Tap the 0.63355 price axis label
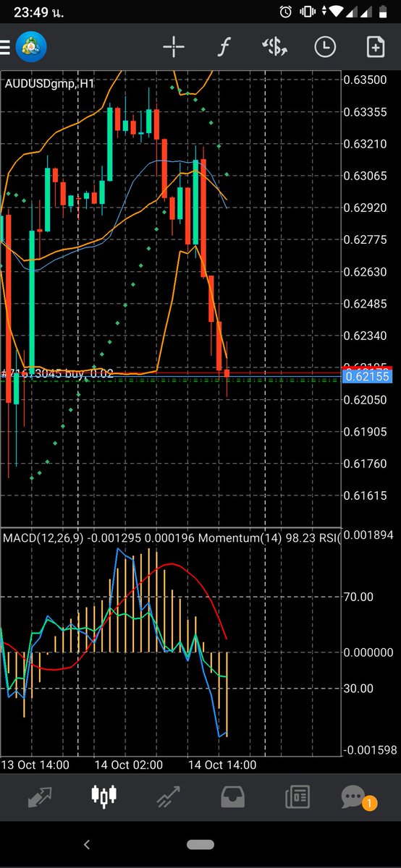This screenshot has width=401, height=868. tap(365, 111)
